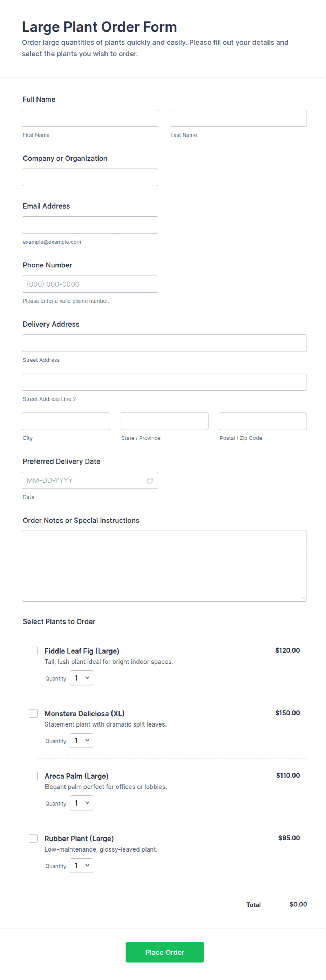Image resolution: width=326 pixels, height=980 pixels.
Task: Focus the First Name input field
Action: click(x=91, y=118)
